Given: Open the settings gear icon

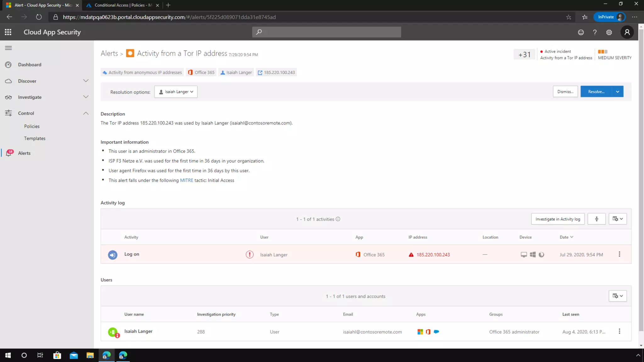Looking at the screenshot, I should pyautogui.click(x=609, y=32).
